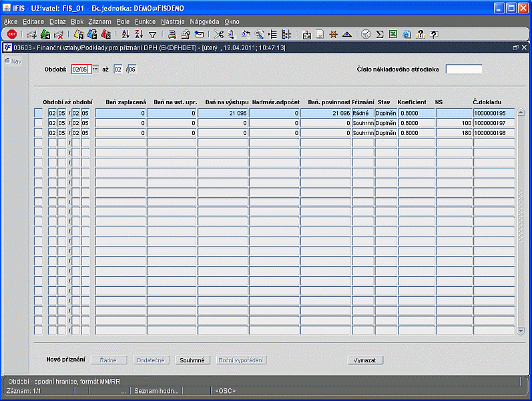Click the Sigma sum icon
This screenshot has width=532, height=401.
tap(380, 34)
